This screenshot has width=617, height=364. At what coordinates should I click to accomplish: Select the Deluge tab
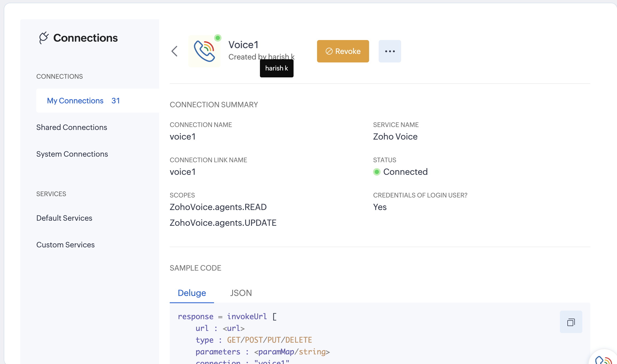tap(192, 293)
